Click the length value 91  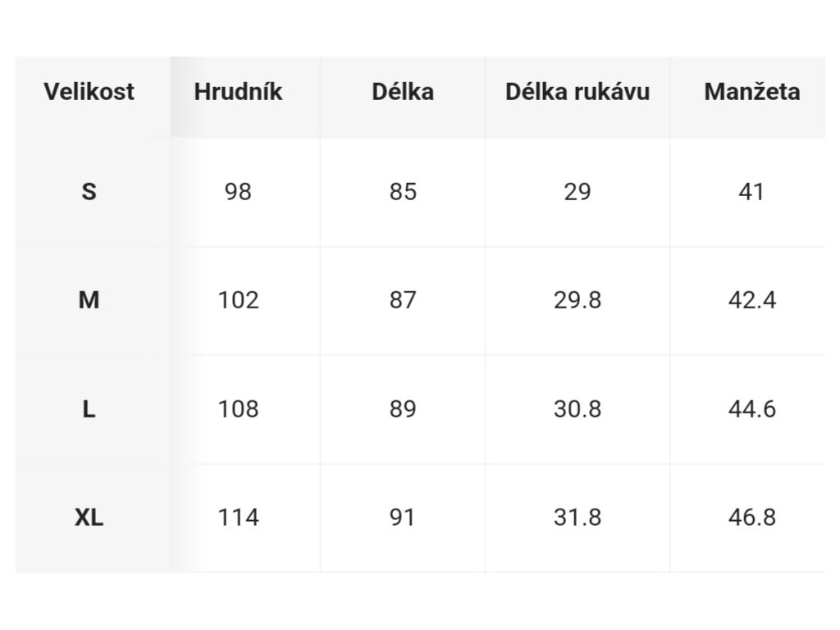403,518
